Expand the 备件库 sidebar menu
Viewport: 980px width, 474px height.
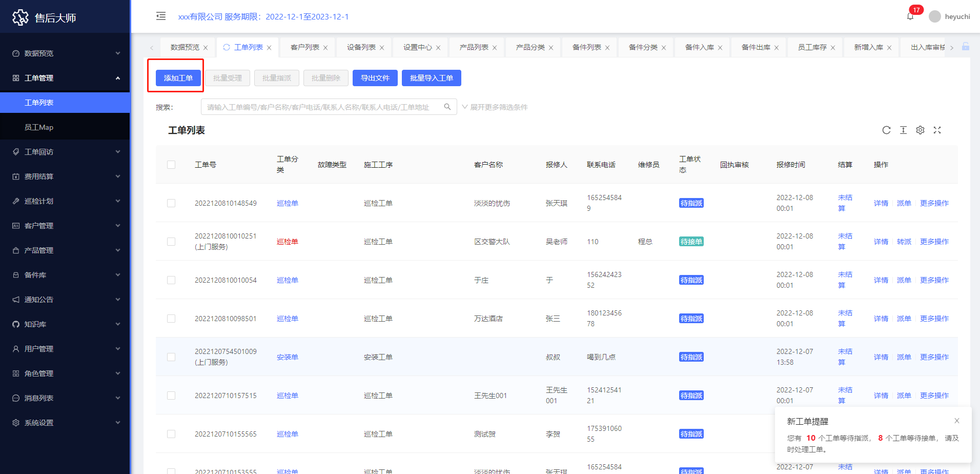(x=65, y=275)
